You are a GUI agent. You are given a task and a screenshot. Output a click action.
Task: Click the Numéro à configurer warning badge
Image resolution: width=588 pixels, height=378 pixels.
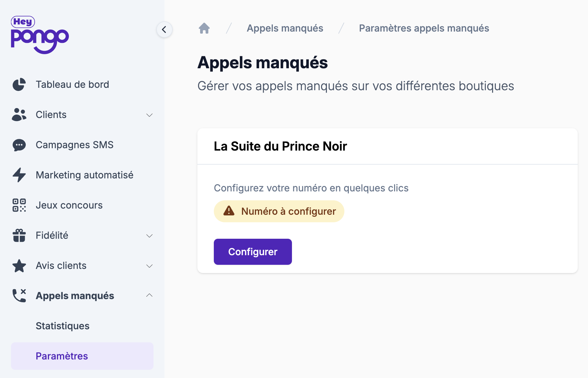tap(279, 211)
